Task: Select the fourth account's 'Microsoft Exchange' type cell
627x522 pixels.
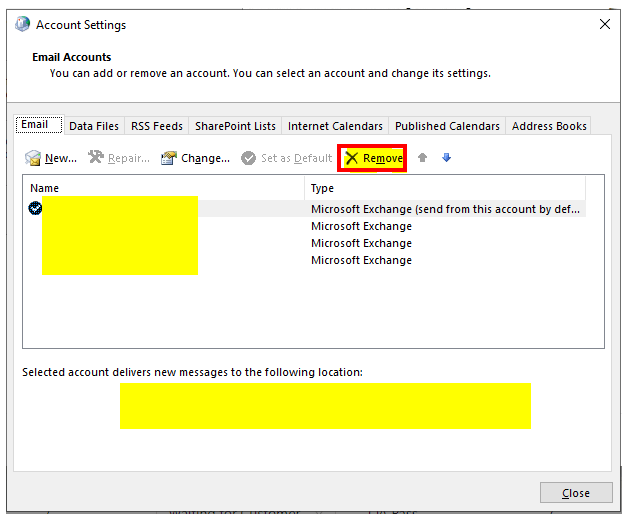Action: pyautogui.click(x=361, y=260)
